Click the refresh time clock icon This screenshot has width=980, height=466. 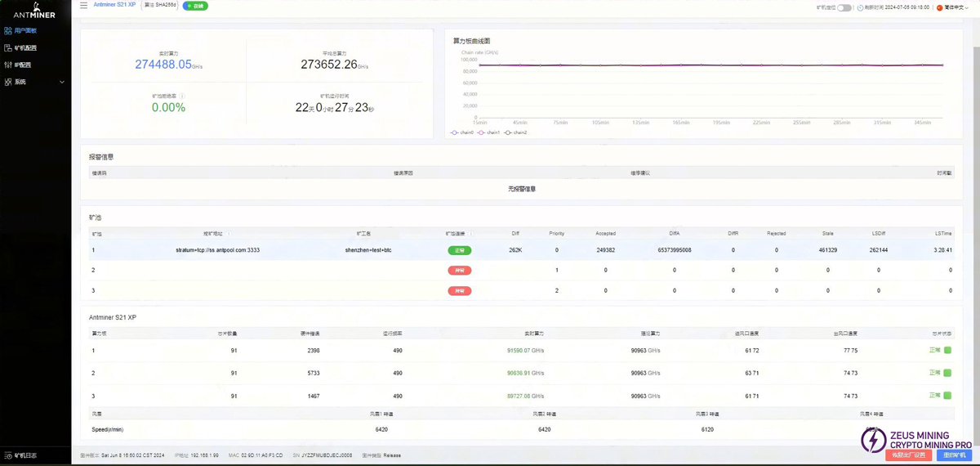coord(860,7)
